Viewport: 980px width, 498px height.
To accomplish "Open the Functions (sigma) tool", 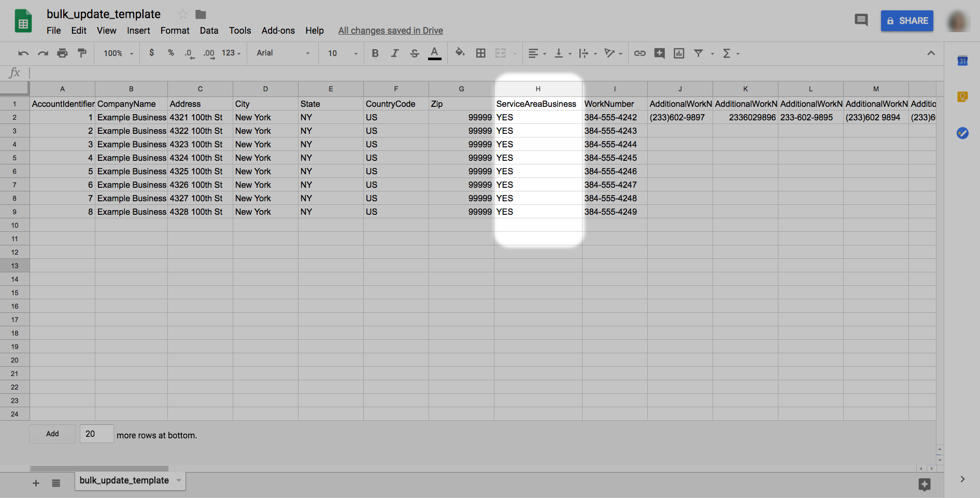I will point(728,53).
